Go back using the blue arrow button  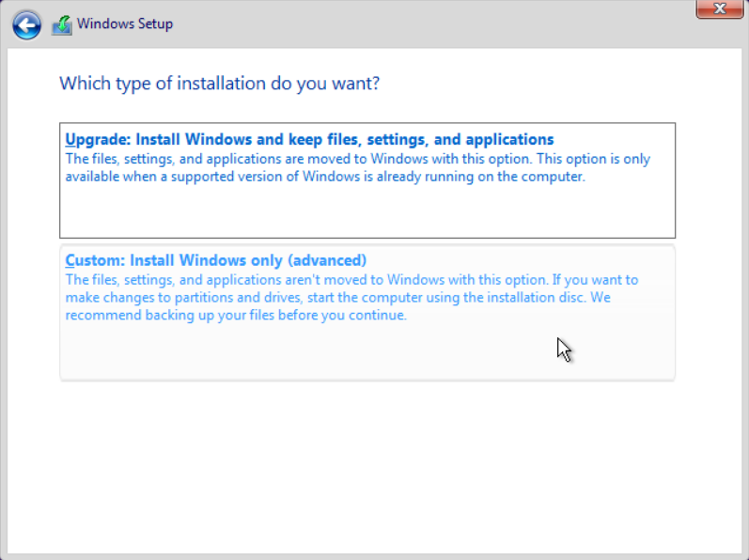pos(26,24)
